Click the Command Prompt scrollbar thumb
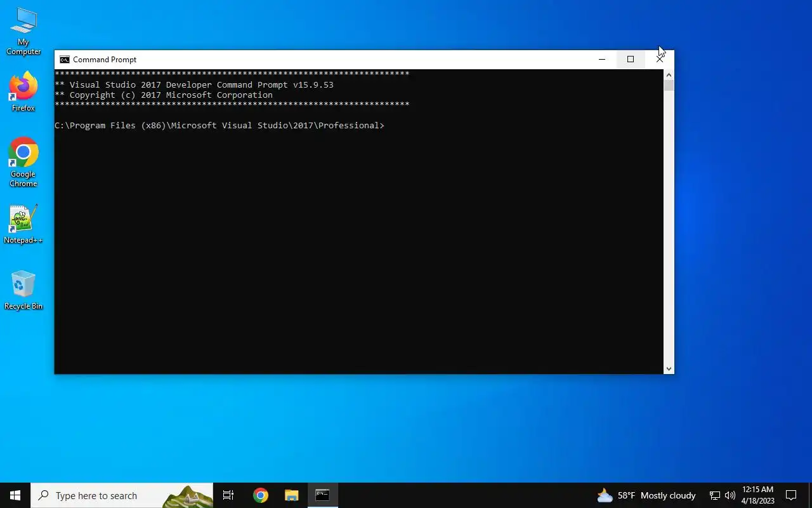 point(669,86)
